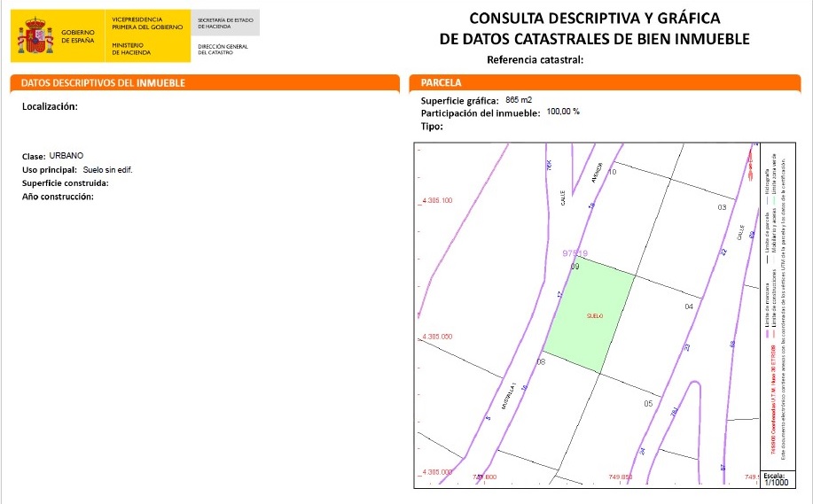Click the Spanish coat of arms emblem
This screenshot has width=813, height=504.
tap(35, 35)
